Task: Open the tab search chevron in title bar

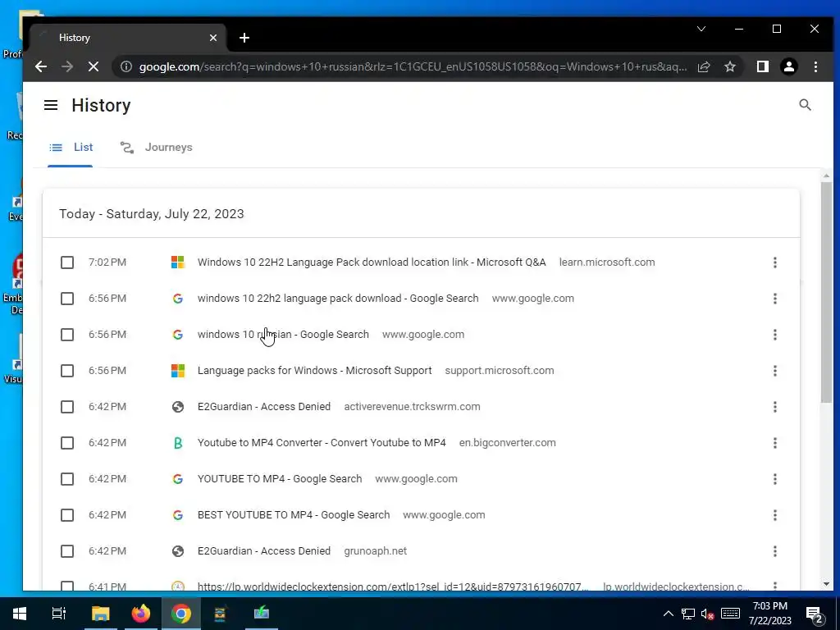Action: tap(701, 29)
